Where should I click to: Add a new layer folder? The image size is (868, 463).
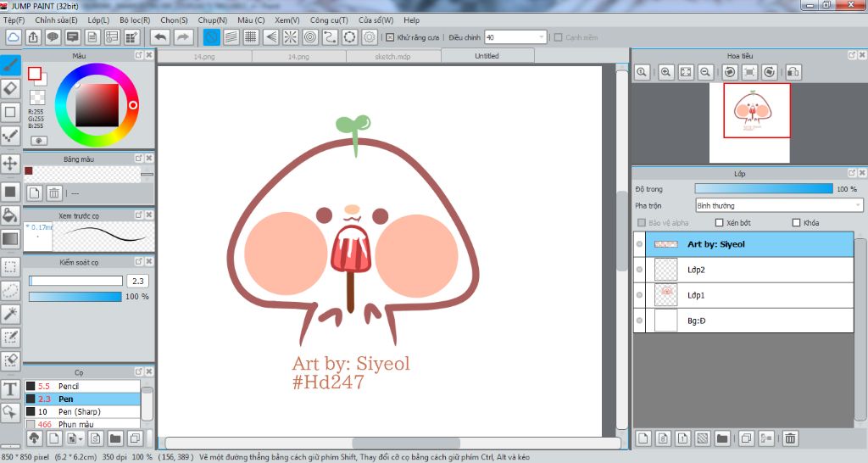point(722,438)
